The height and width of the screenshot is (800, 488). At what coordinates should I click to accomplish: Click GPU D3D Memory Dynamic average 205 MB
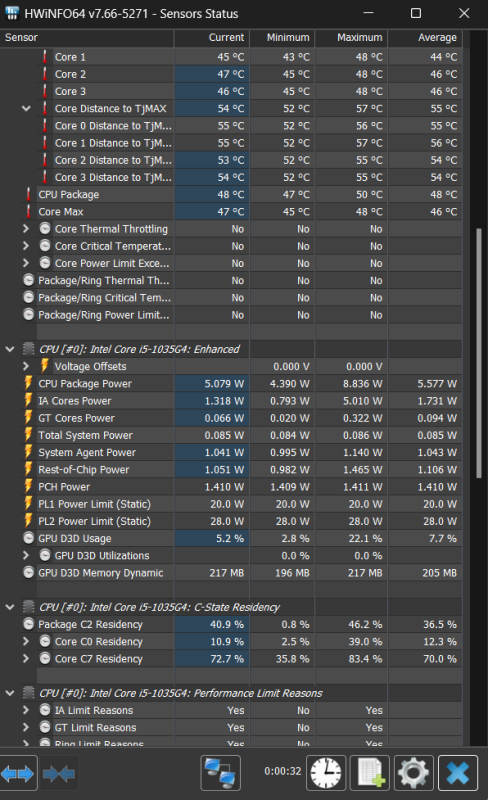(440, 573)
